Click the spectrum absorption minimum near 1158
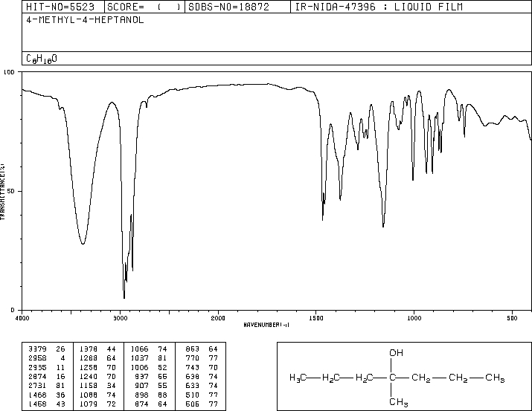Screen dimensions: 532x411 (x=383, y=226)
